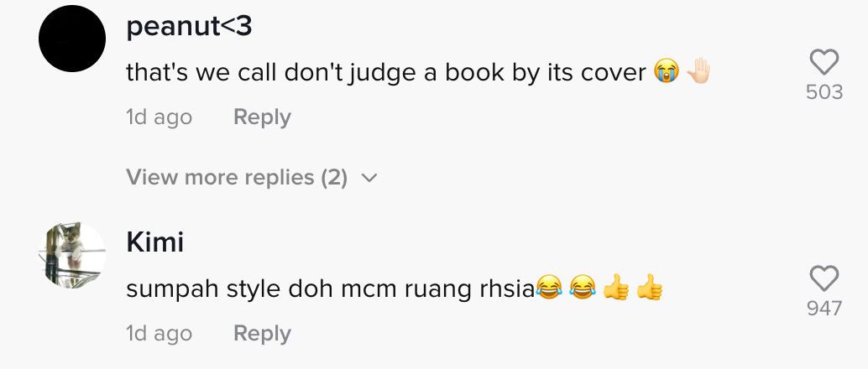Click the last thumbs-up emoji in Kimi's comment

[x=650, y=288]
